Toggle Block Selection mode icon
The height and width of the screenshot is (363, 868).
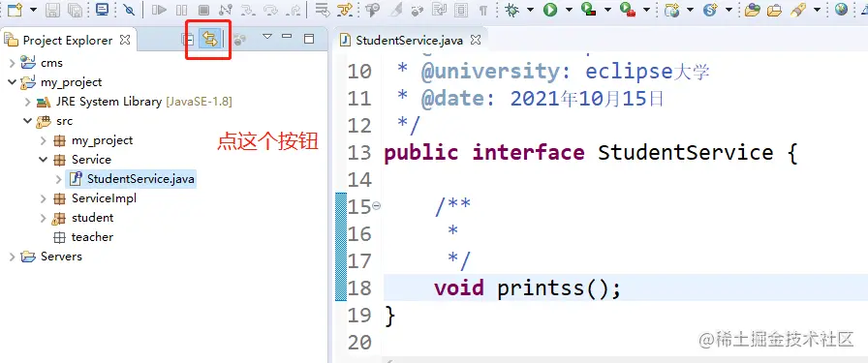pos(460,10)
